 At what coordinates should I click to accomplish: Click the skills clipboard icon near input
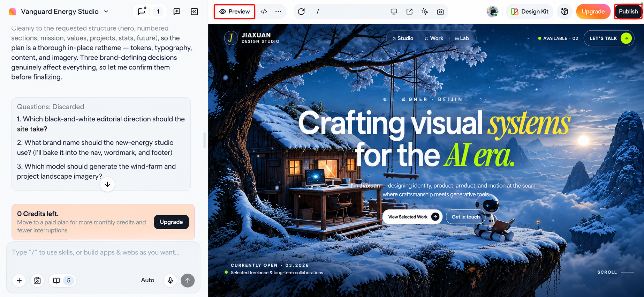pos(37,280)
